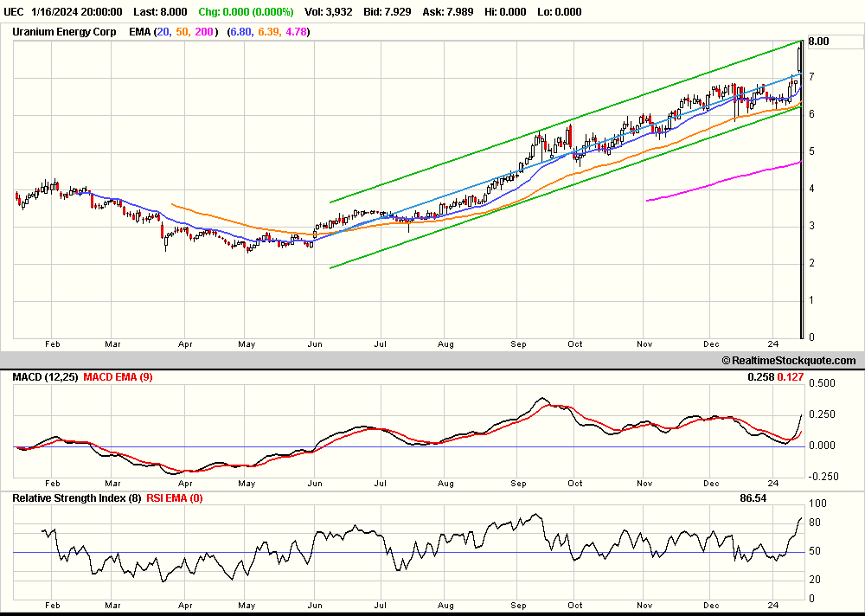The height and width of the screenshot is (616, 865).
Task: Click the 0.250 MACD axis label
Action: 822,414
